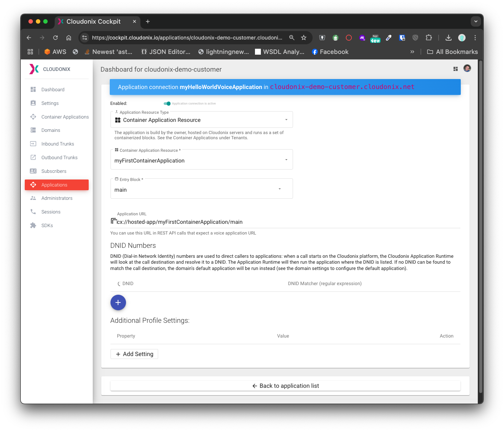This screenshot has height=431, width=504.
Task: Click the browser address bar URL
Action: 187,38
